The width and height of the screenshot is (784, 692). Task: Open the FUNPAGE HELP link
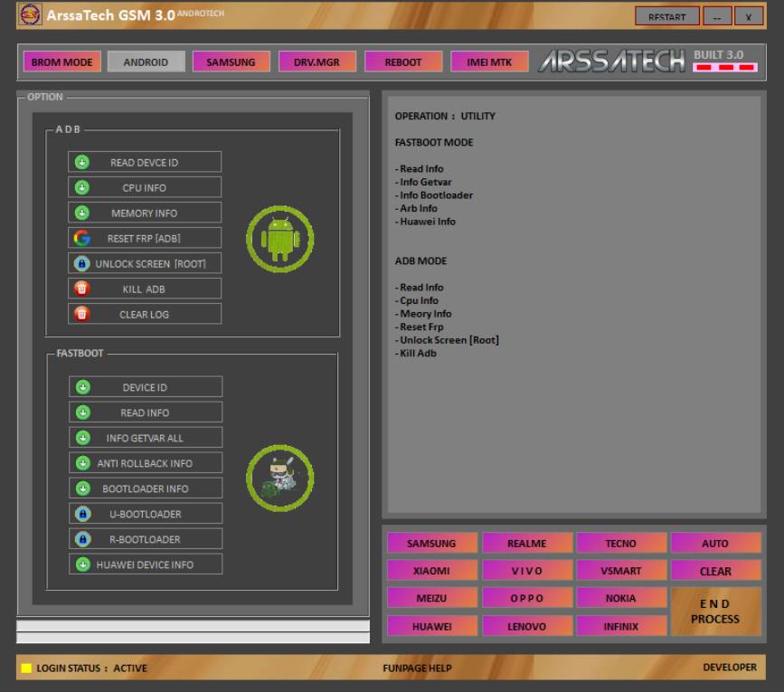coord(417,668)
